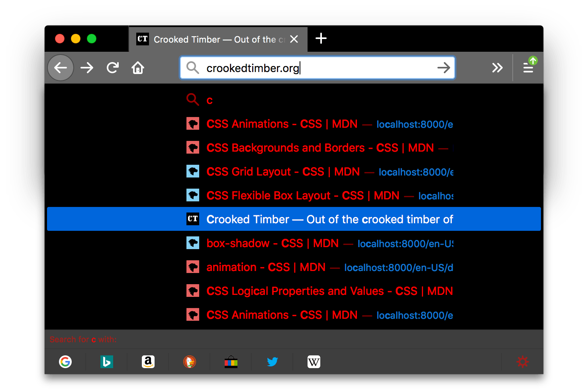Reload the current page

tap(113, 68)
